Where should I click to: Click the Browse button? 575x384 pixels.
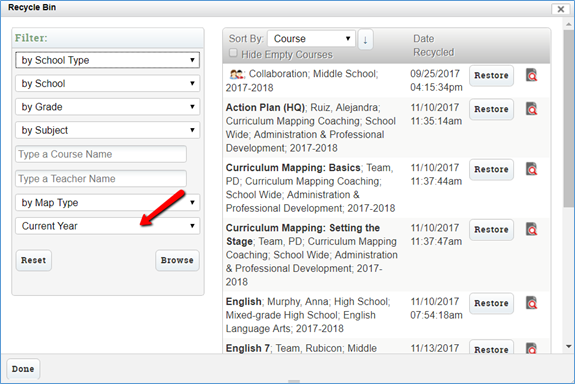click(177, 260)
